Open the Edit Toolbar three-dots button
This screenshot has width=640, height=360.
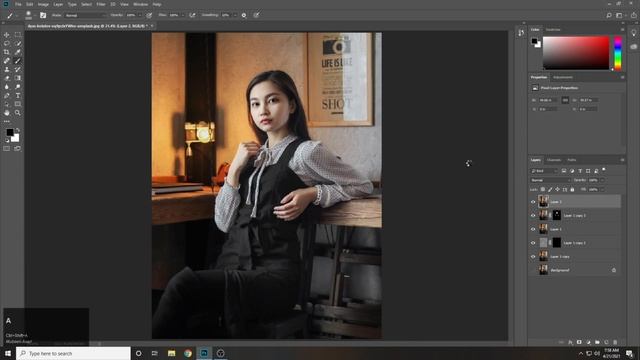tap(7, 121)
